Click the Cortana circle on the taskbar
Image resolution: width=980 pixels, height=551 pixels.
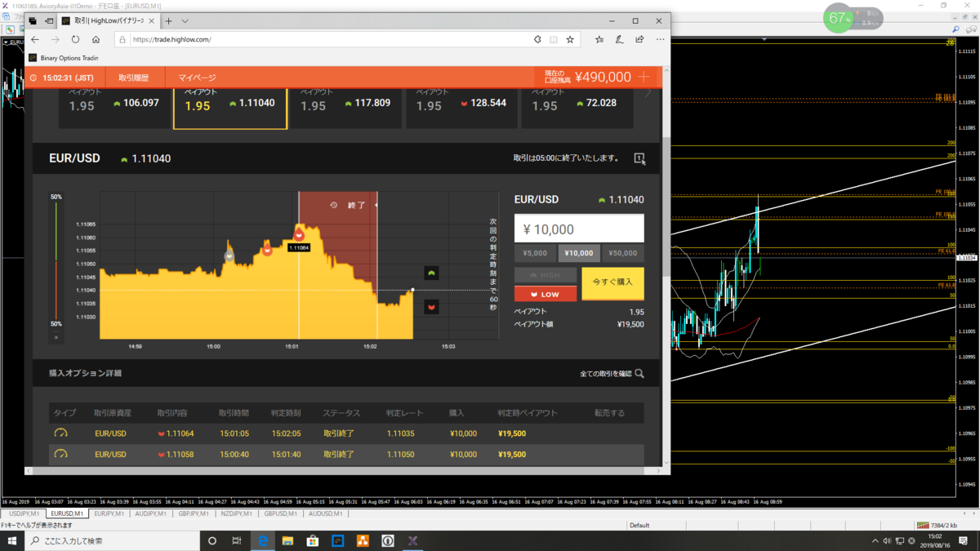(212, 540)
